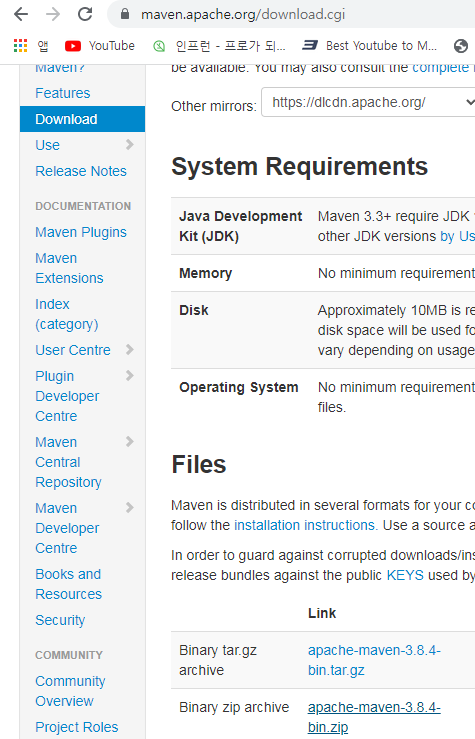Click DOCUMENTATION section label
This screenshot has width=475, height=739.
[83, 206]
